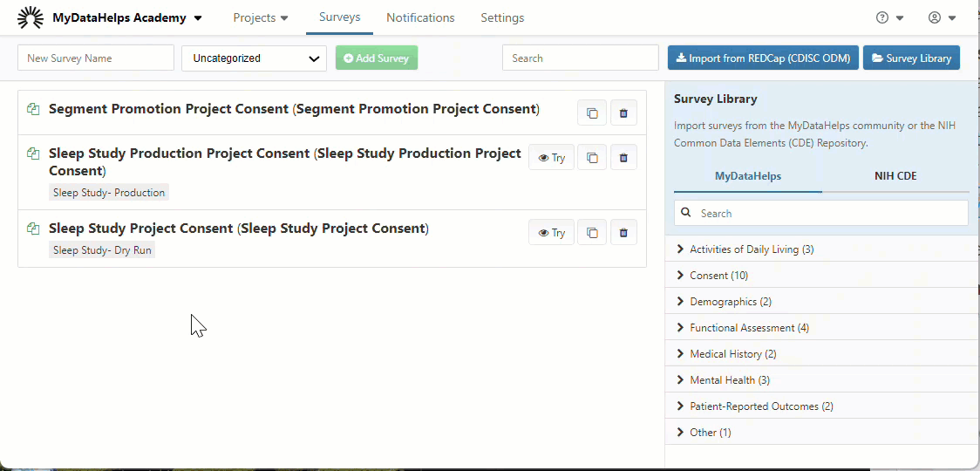This screenshot has height=471, width=980.
Task: Switch to the NIH CDE tab
Action: 895,176
